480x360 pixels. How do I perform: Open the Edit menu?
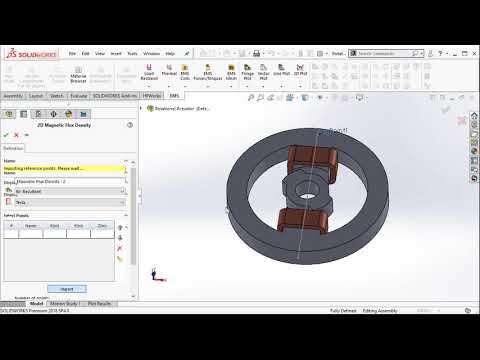pos(86,53)
